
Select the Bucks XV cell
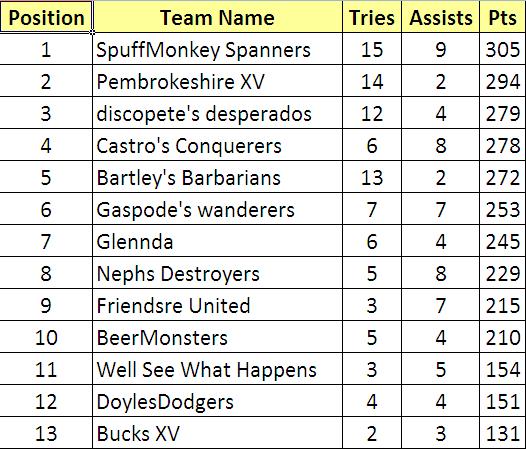click(217, 433)
